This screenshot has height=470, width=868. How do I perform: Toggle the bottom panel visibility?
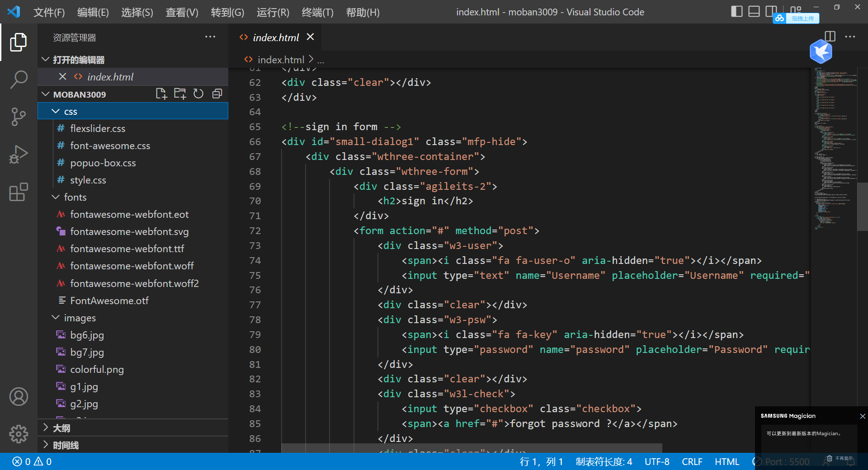pyautogui.click(x=754, y=11)
